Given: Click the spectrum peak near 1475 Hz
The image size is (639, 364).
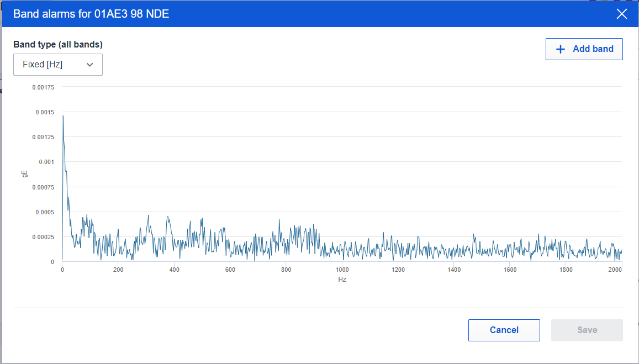Looking at the screenshot, I should point(473,234).
